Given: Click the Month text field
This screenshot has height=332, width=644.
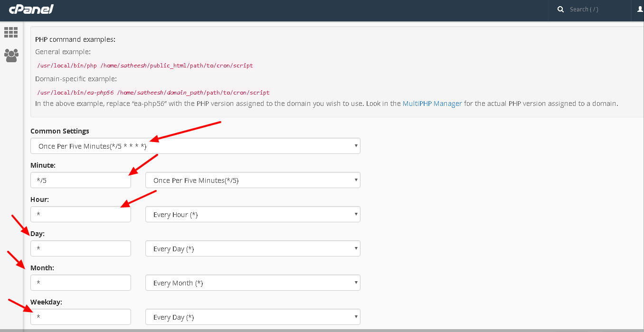Looking at the screenshot, I should pos(81,283).
